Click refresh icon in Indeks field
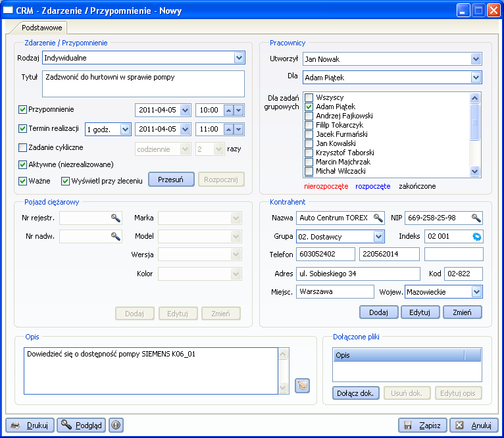Viewport: 504px width, 438px height. point(477,237)
